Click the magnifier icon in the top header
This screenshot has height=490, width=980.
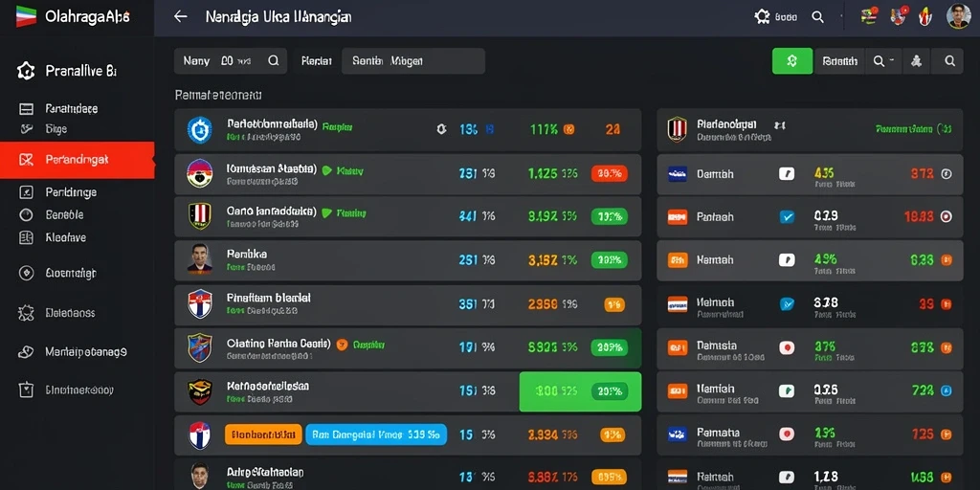(817, 17)
